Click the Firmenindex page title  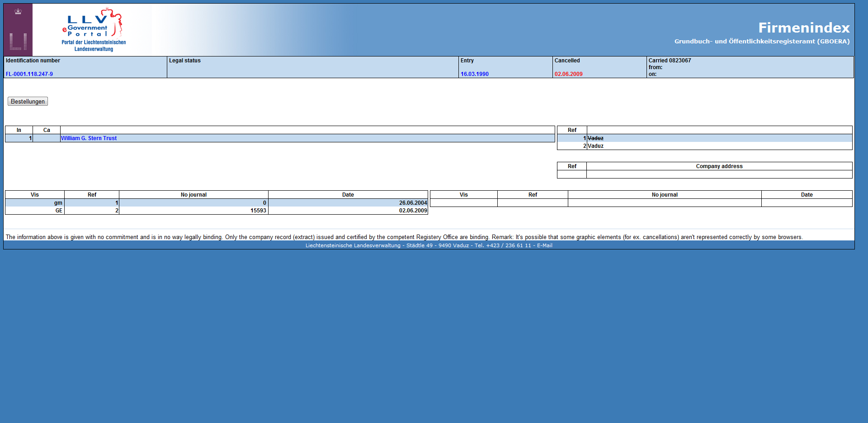click(x=804, y=28)
